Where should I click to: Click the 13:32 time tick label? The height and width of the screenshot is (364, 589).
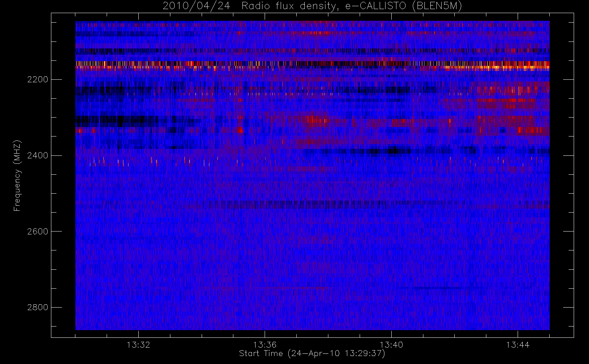pos(138,345)
